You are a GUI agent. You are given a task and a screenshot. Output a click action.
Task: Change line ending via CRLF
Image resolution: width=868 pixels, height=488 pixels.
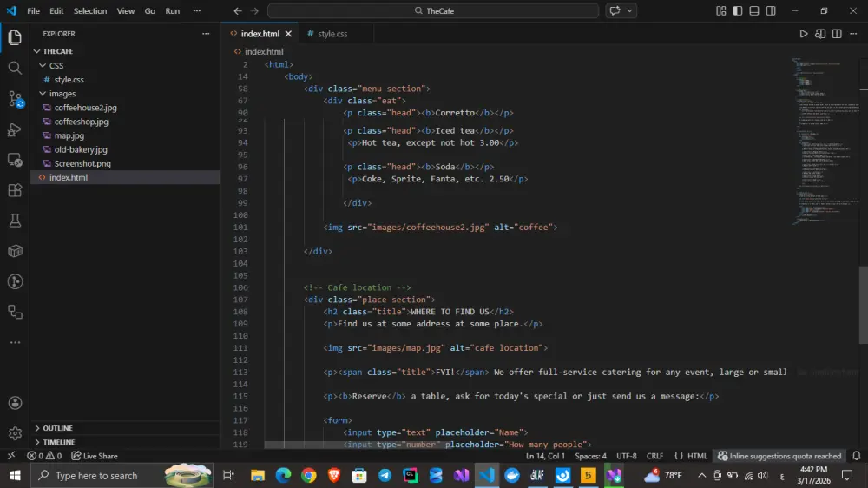[654, 456]
